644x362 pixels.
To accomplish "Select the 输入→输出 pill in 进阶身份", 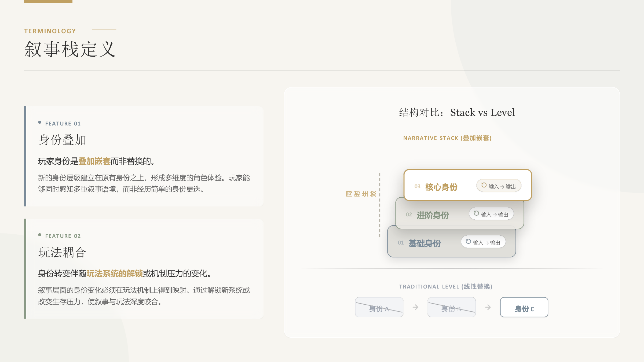I will pyautogui.click(x=491, y=214).
